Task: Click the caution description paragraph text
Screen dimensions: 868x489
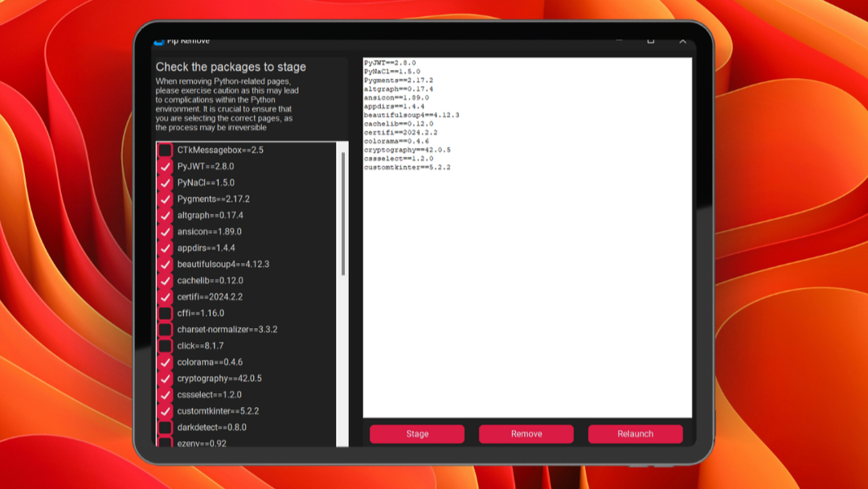Action: pos(227,104)
